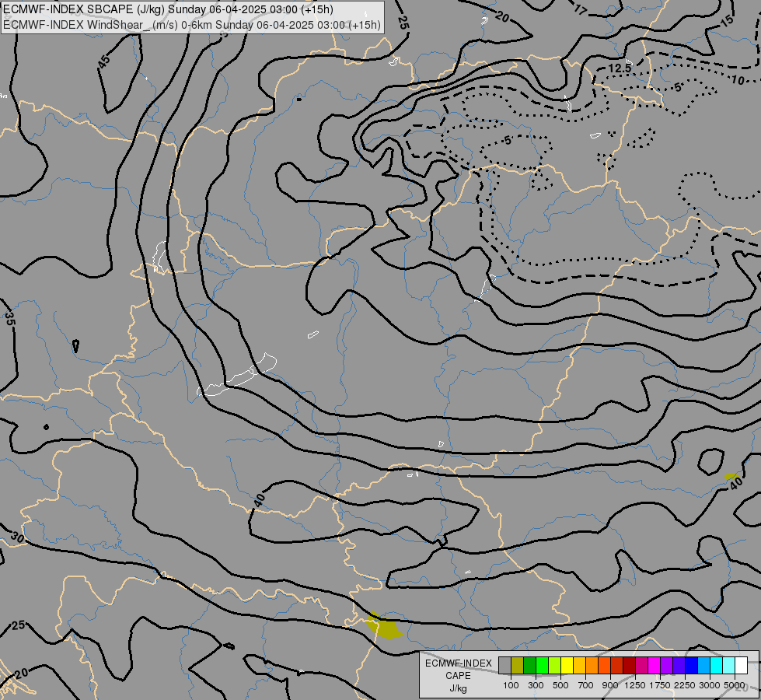Select the white swatch at the legend's end

click(x=741, y=665)
